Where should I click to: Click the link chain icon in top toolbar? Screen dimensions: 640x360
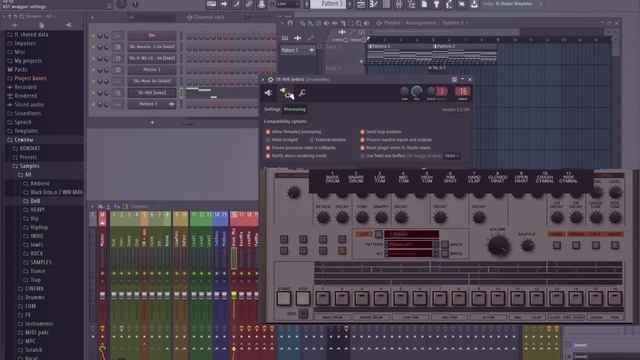(249, 4)
